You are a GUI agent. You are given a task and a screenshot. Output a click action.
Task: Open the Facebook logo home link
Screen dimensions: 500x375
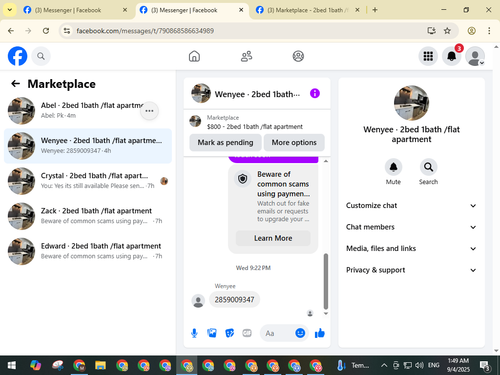[17, 56]
